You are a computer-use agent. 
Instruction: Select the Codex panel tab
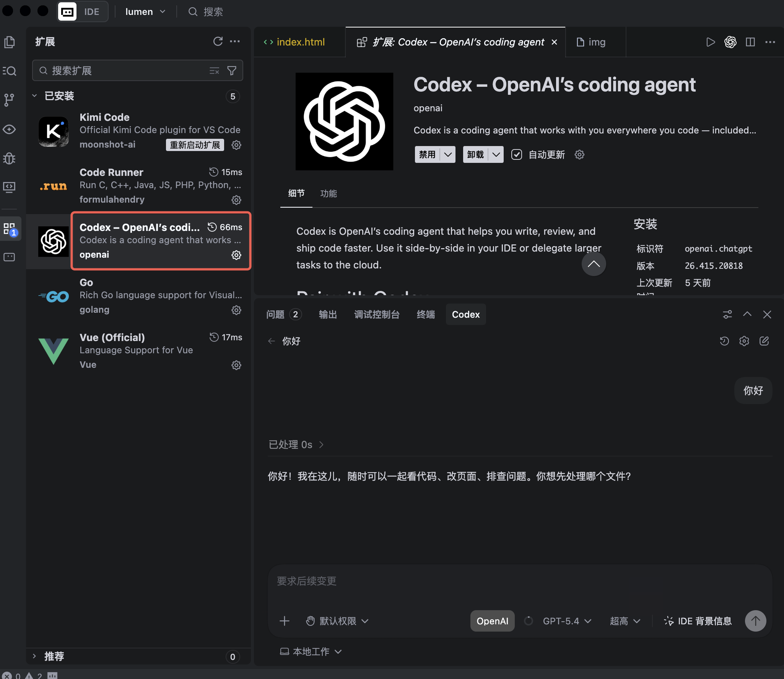coord(466,314)
